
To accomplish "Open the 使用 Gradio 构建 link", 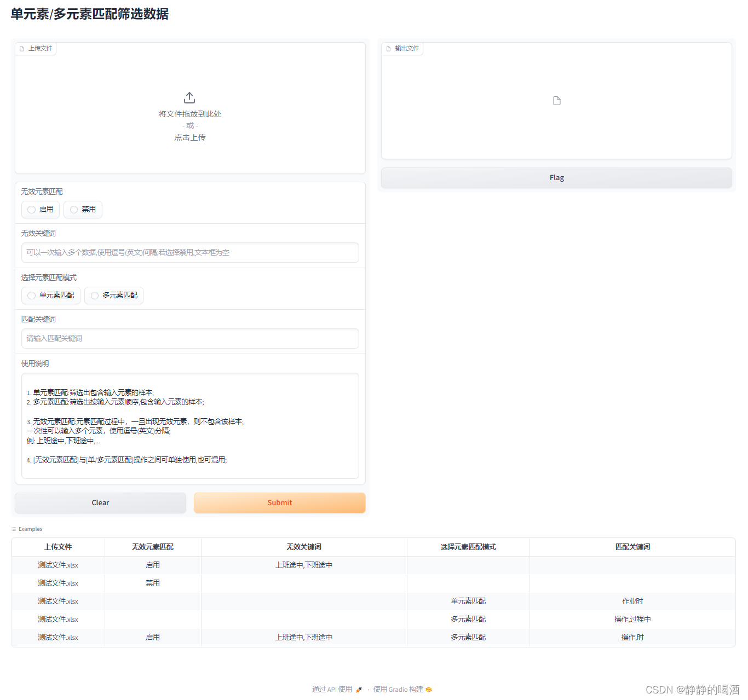I will click(402, 690).
